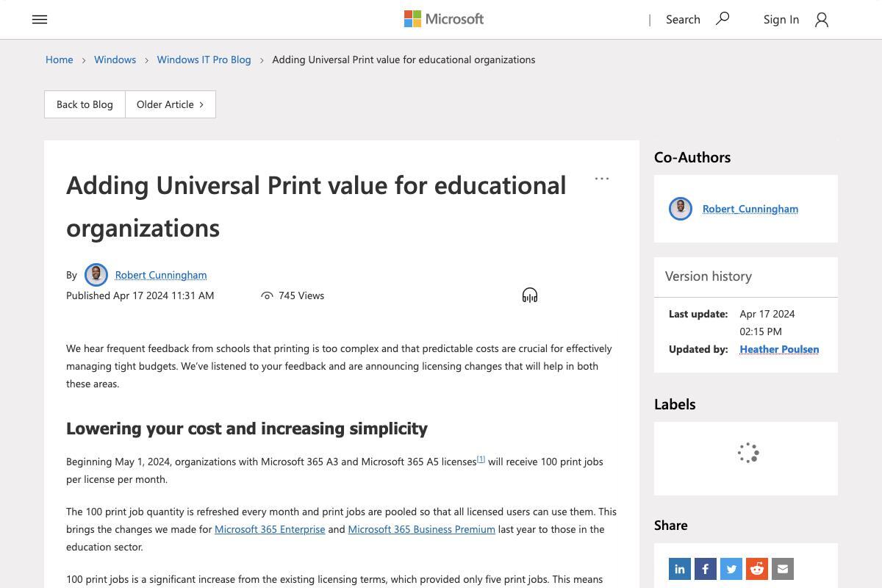882x588 pixels.
Task: Click the Sign In link
Action: pyautogui.click(x=781, y=19)
